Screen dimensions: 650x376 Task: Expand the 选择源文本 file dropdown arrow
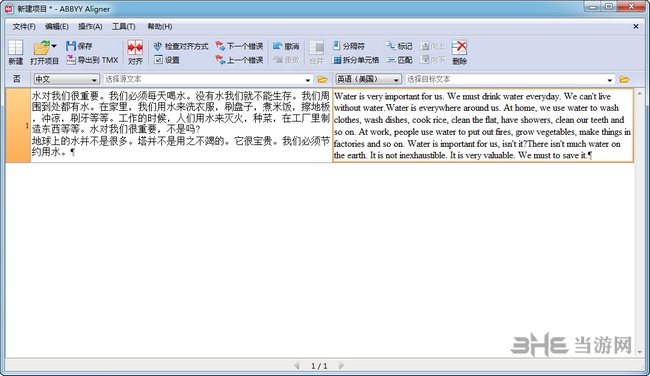308,80
